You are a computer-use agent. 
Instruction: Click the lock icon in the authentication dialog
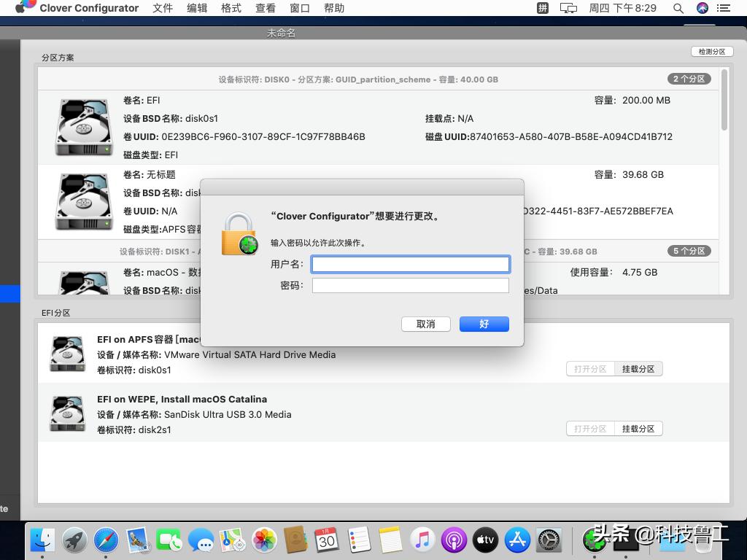click(239, 233)
